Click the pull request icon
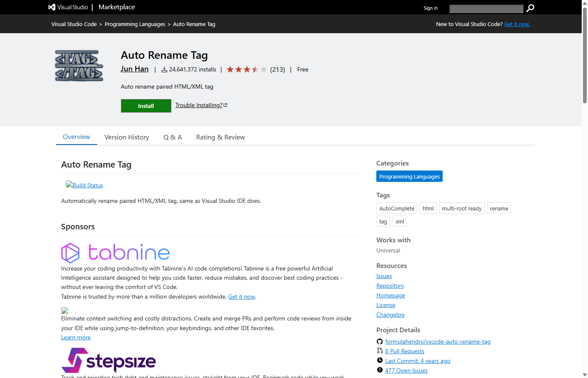Image resolution: width=588 pixels, height=378 pixels. tap(380, 351)
